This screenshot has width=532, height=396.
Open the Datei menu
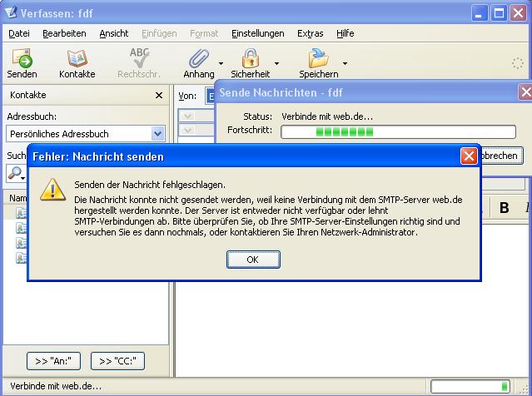tap(18, 33)
